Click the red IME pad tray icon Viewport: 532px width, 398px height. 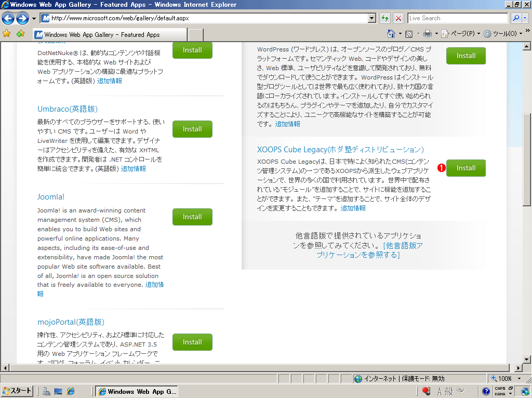(x=427, y=392)
